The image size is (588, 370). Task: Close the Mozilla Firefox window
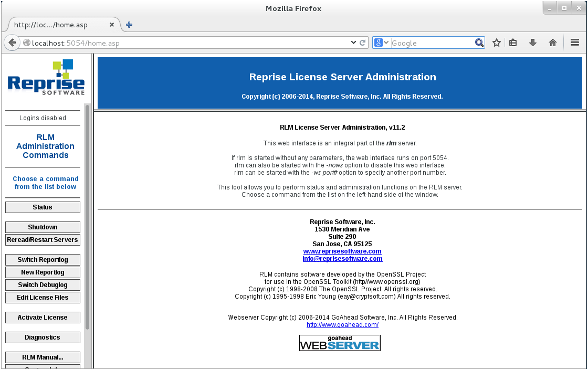579,8
